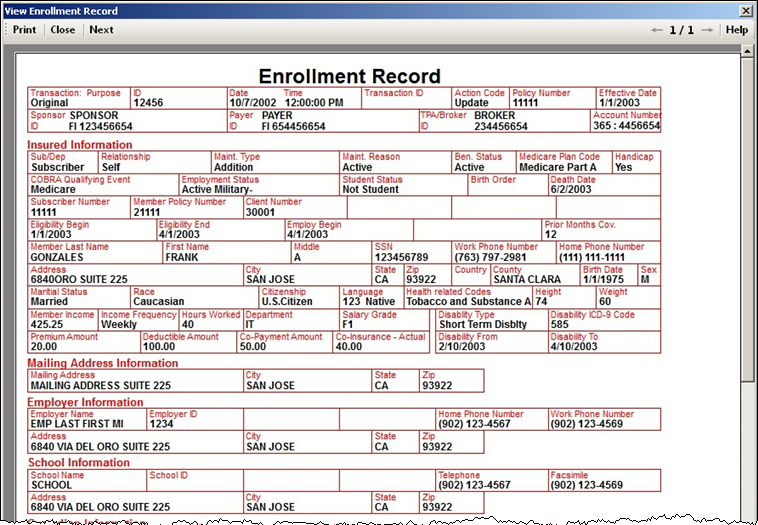Click the Sub/Dep value Subscriber
The height and width of the screenshot is (525, 758).
coord(58,167)
